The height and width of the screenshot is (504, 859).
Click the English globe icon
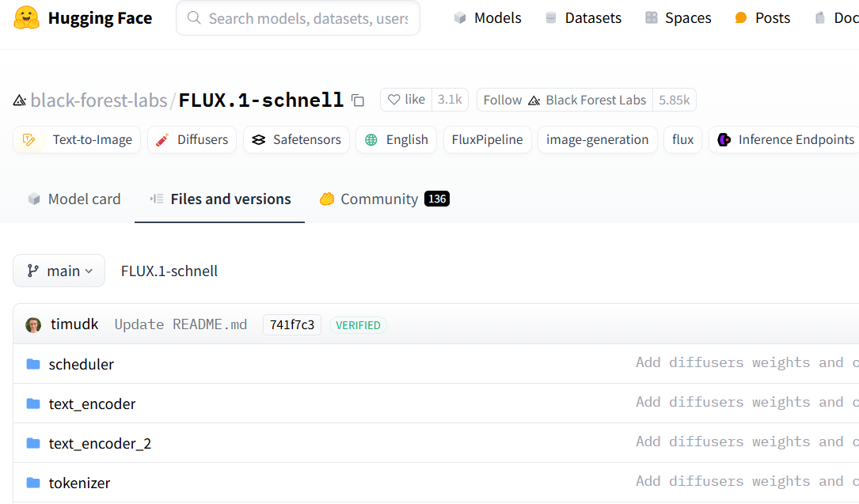(371, 140)
